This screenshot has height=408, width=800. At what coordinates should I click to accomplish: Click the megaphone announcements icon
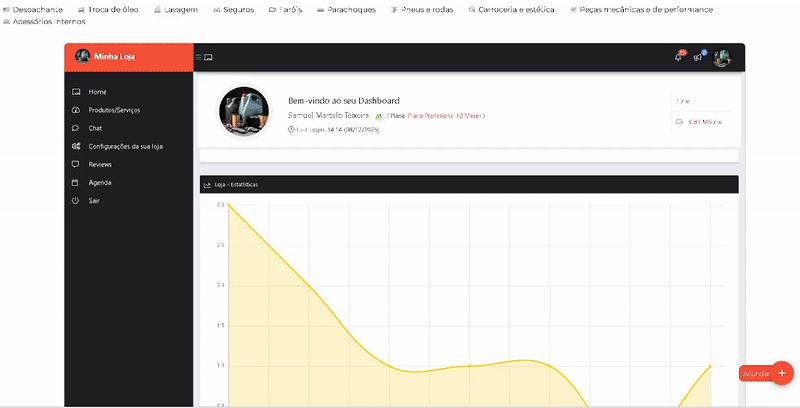[698, 57]
